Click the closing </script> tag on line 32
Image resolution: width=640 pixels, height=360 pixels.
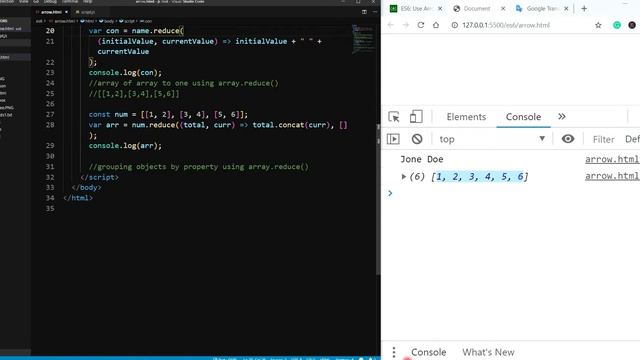pyautogui.click(x=99, y=177)
